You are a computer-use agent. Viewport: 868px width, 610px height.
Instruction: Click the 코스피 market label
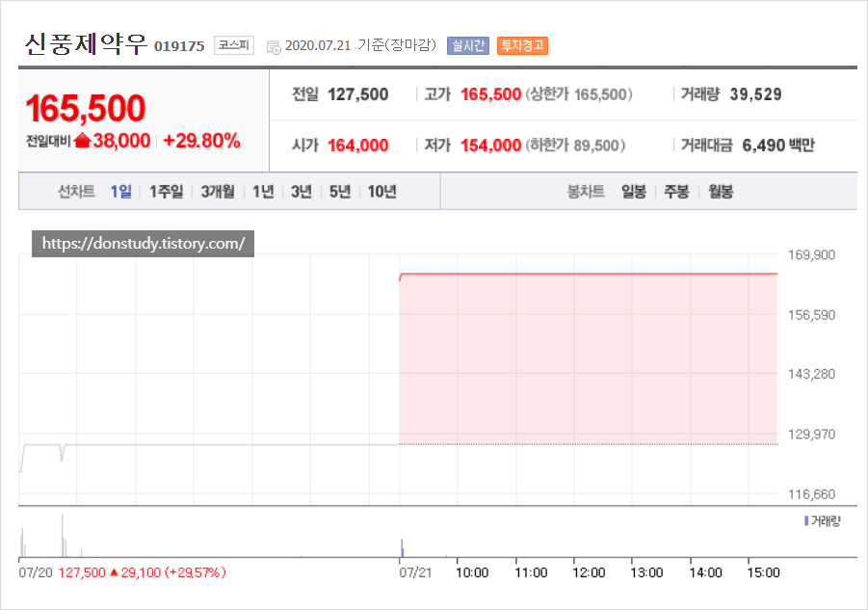[233, 45]
